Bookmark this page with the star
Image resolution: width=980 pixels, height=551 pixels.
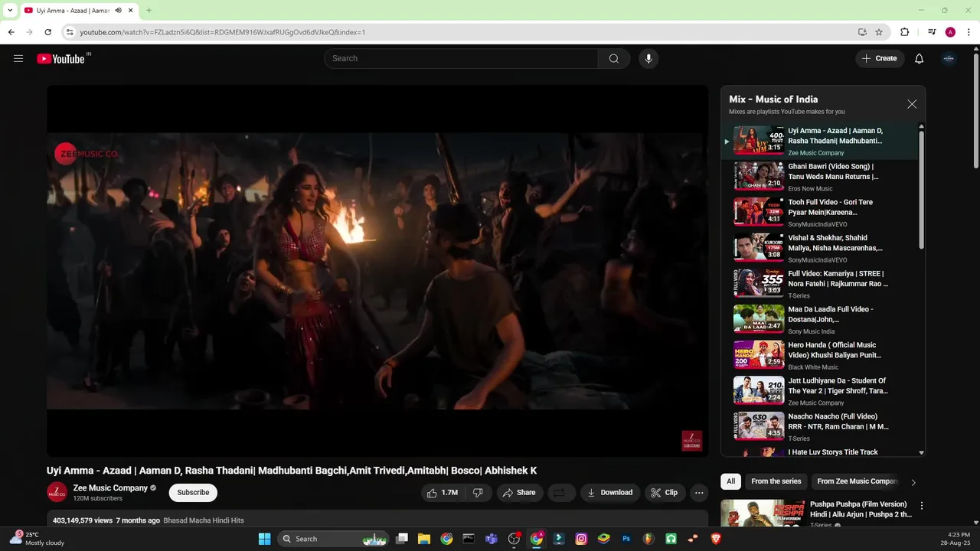coord(879,32)
